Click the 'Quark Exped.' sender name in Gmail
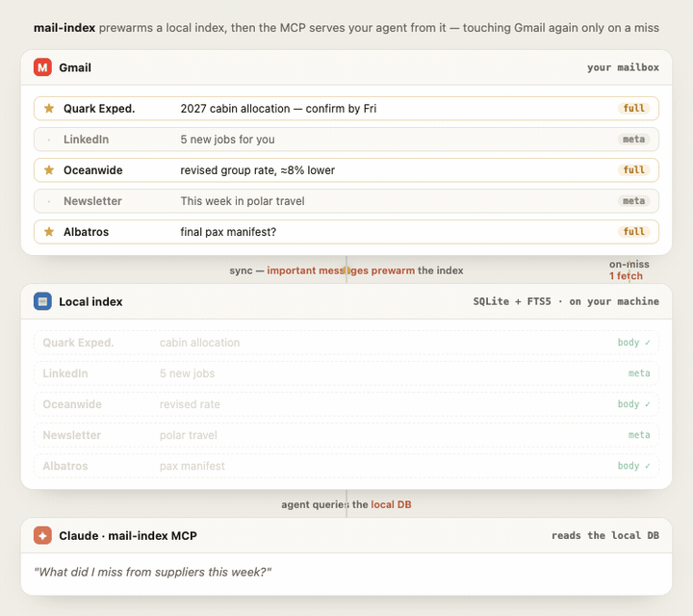Image resolution: width=693 pixels, height=616 pixels. [x=99, y=109]
